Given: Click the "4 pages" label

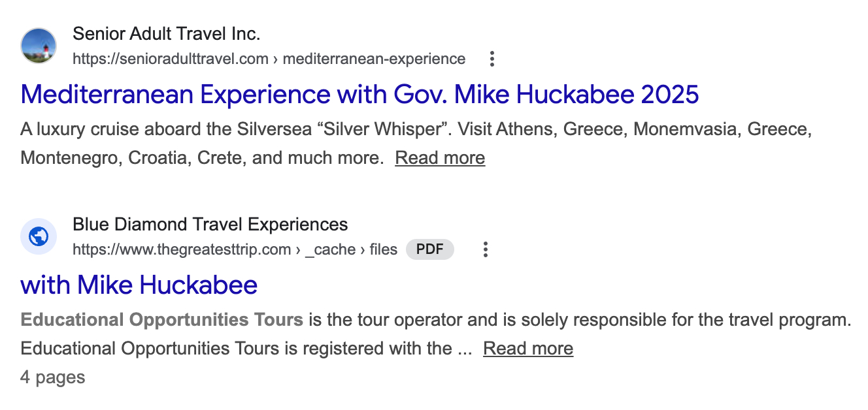Looking at the screenshot, I should 52,377.
